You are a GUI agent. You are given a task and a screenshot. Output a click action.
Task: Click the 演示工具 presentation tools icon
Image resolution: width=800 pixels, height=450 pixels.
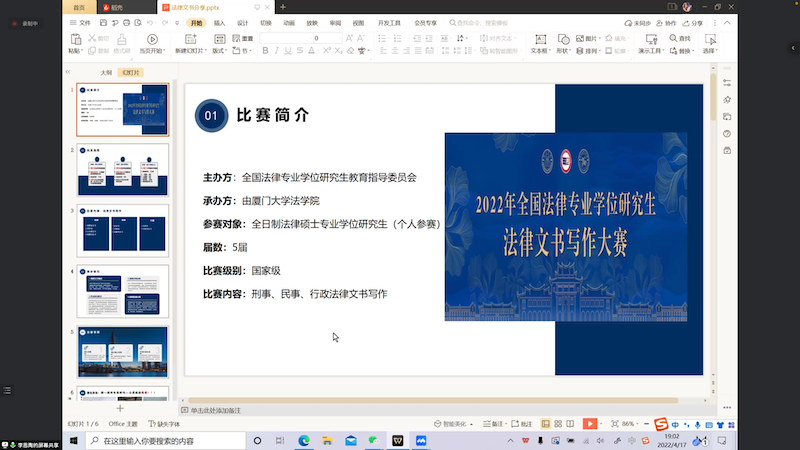tap(649, 38)
